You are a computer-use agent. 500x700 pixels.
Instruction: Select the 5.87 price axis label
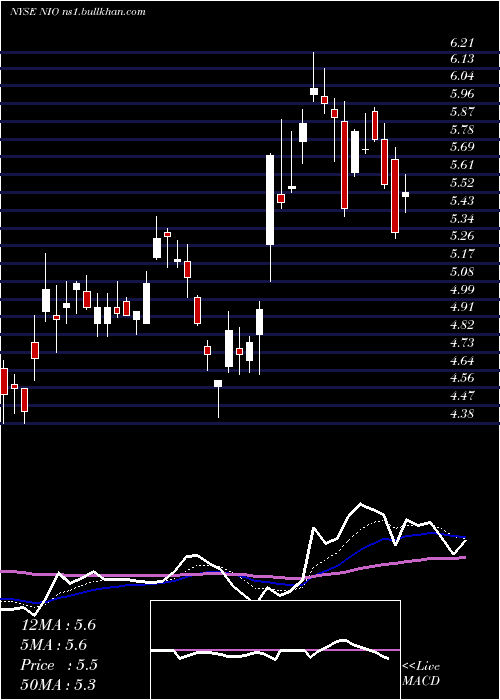(x=462, y=112)
